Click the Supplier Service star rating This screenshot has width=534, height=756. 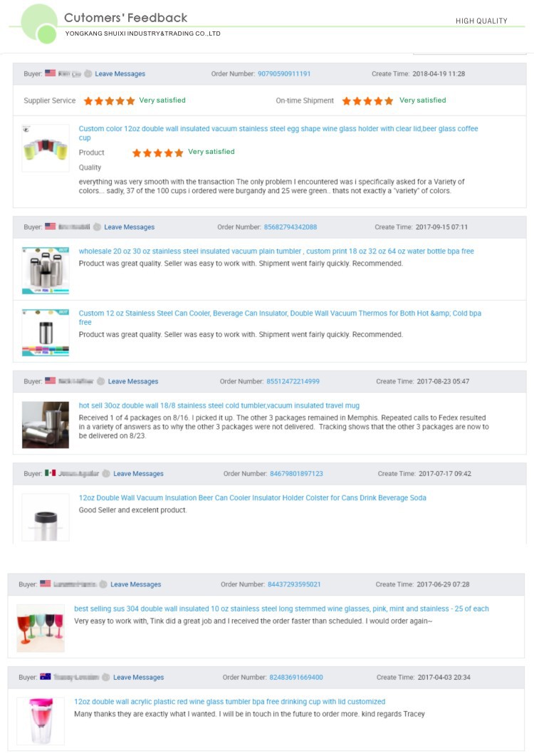point(110,100)
